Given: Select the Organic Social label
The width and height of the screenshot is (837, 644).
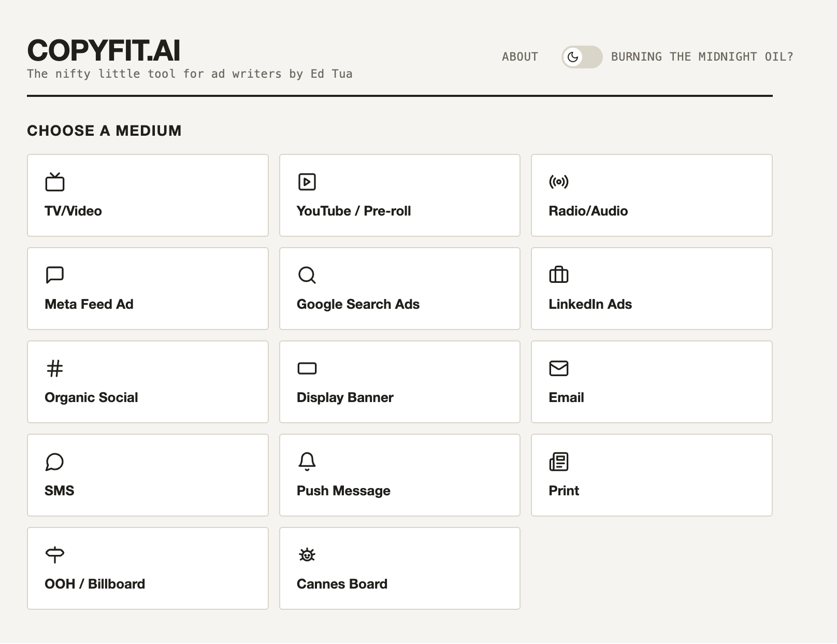Looking at the screenshot, I should [x=91, y=397].
